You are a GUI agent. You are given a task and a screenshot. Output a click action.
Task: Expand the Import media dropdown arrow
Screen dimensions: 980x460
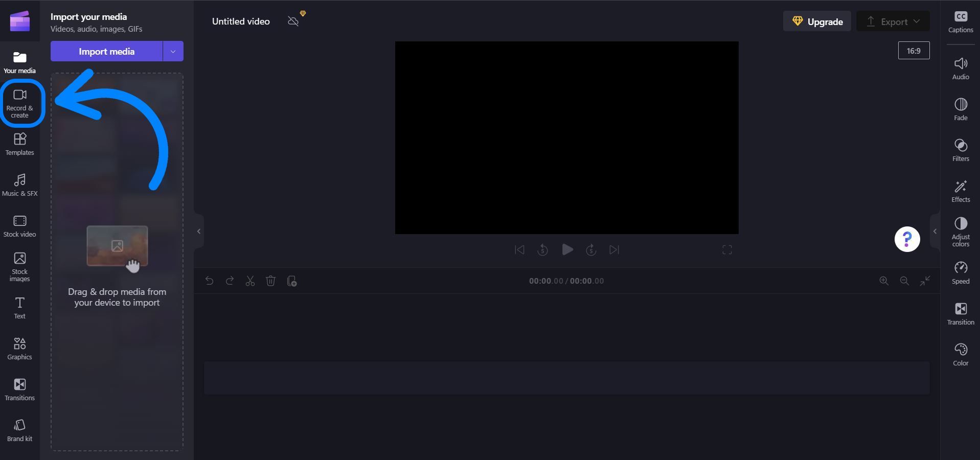[173, 52]
